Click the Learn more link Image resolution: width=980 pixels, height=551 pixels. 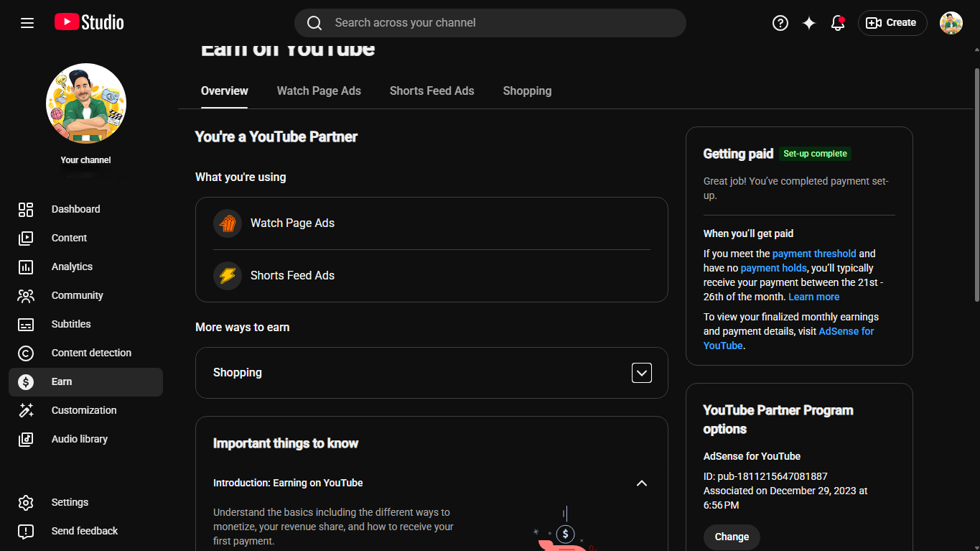pyautogui.click(x=813, y=297)
